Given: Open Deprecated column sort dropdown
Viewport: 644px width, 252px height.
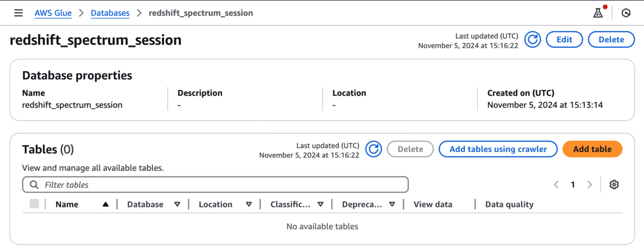Looking at the screenshot, I should 392,204.
